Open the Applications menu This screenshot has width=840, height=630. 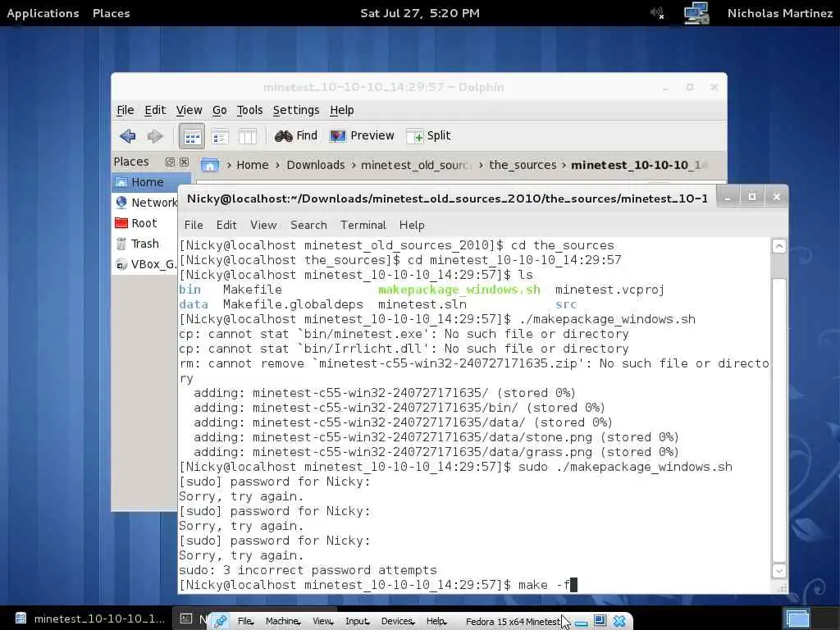(x=43, y=13)
